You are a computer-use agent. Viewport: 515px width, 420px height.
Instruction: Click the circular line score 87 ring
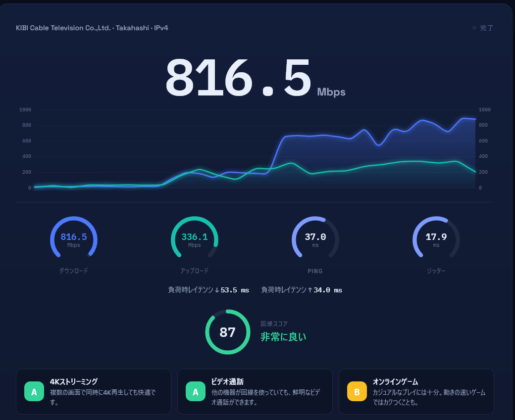(x=228, y=332)
